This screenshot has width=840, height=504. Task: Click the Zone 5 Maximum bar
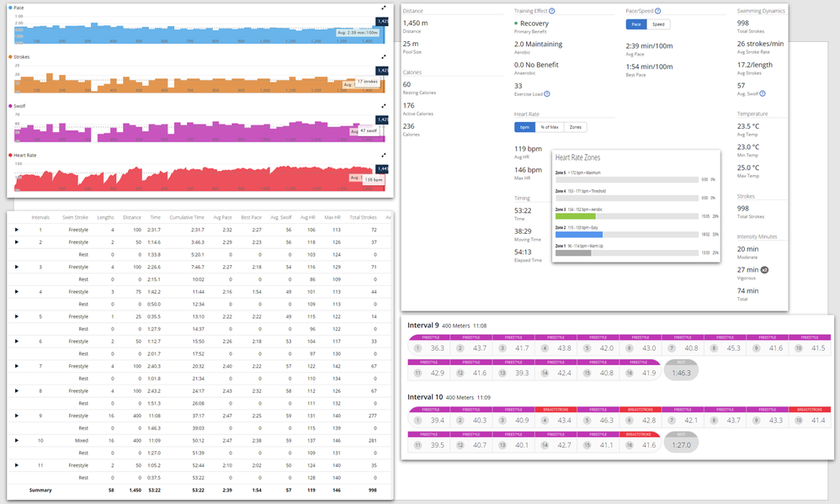point(627,179)
